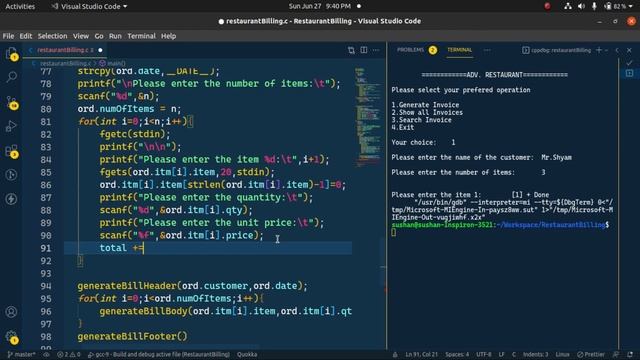Open the clock and calendar in the top bar
This screenshot has width=640, height=360.
(320, 6)
